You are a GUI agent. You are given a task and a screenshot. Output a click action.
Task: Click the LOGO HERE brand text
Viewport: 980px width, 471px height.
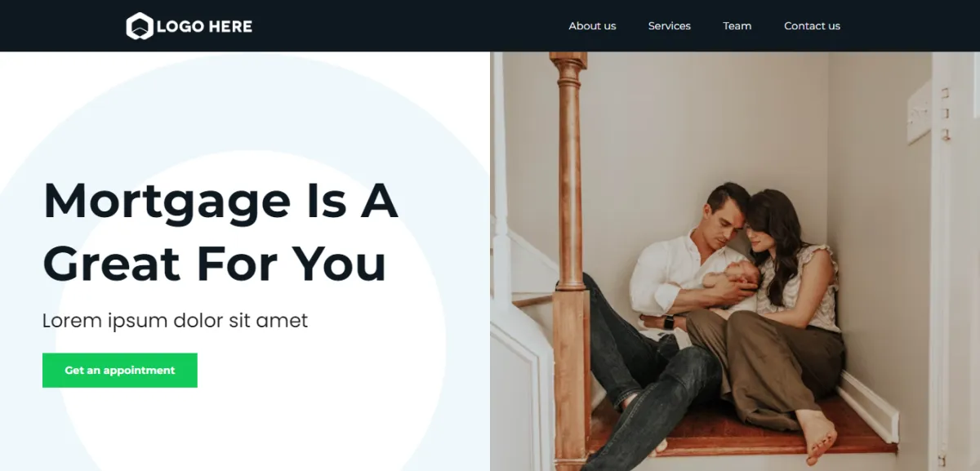[x=204, y=26]
